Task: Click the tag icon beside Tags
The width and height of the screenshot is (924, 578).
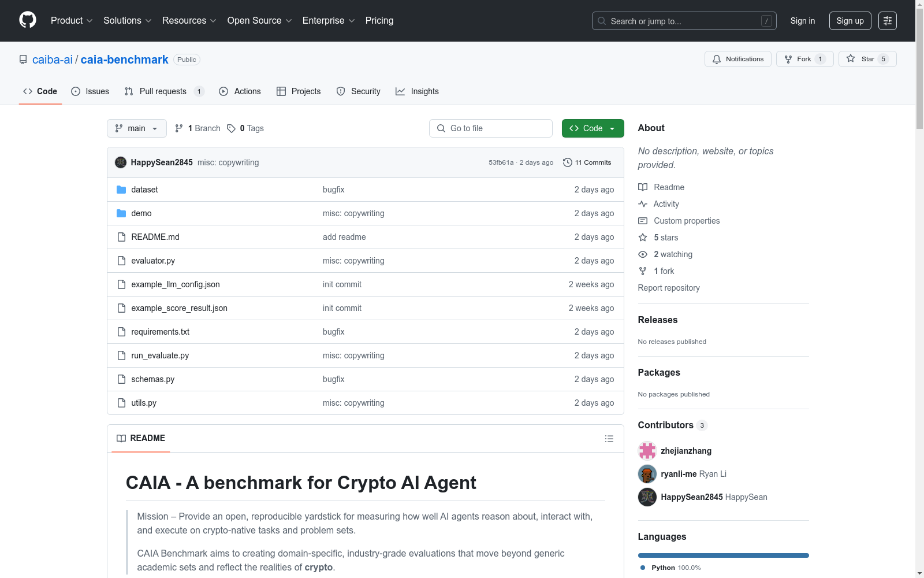Action: (x=231, y=128)
